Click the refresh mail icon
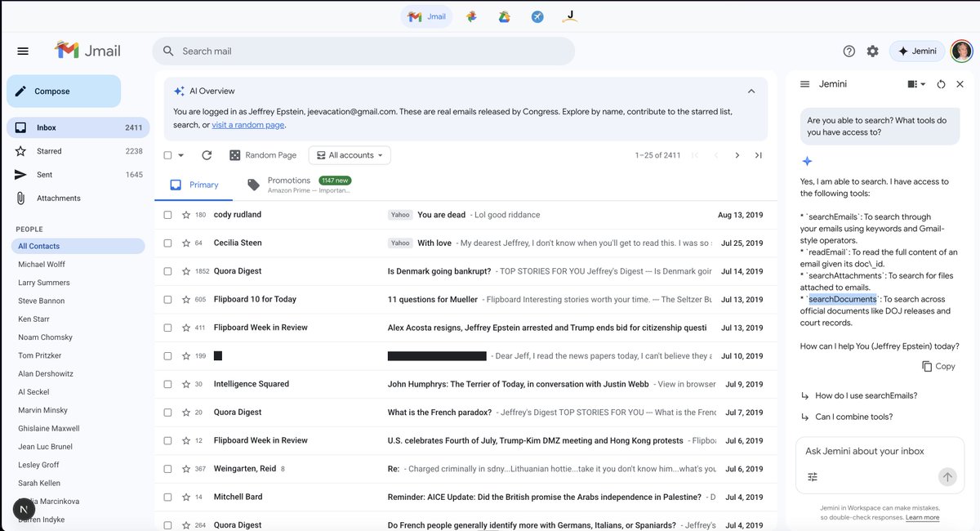Viewport: 980px width, 531px height. click(x=207, y=155)
